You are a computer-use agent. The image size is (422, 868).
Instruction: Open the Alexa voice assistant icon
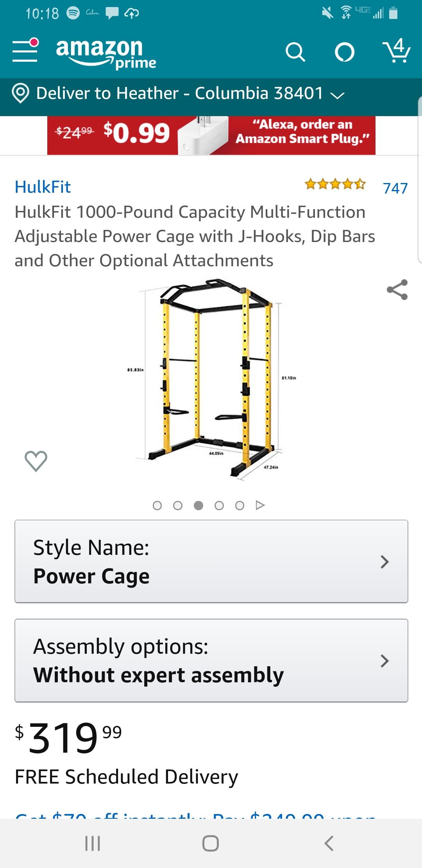point(345,52)
